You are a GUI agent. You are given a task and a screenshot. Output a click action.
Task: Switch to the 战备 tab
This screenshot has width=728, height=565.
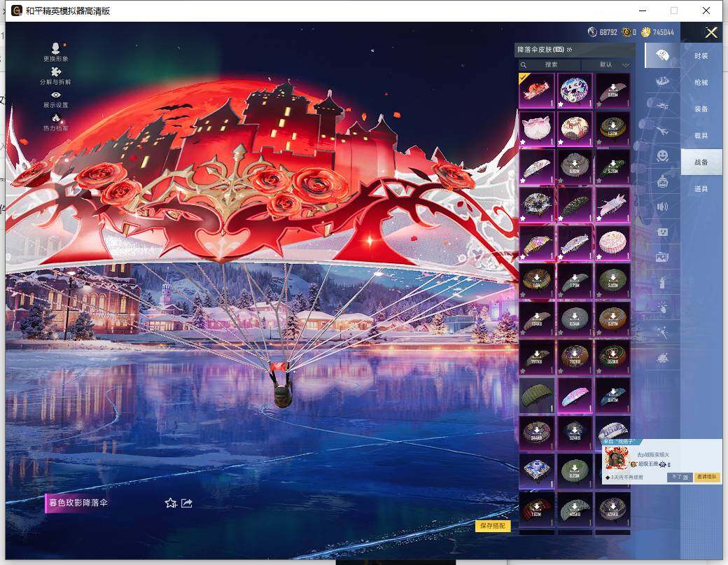(x=701, y=162)
